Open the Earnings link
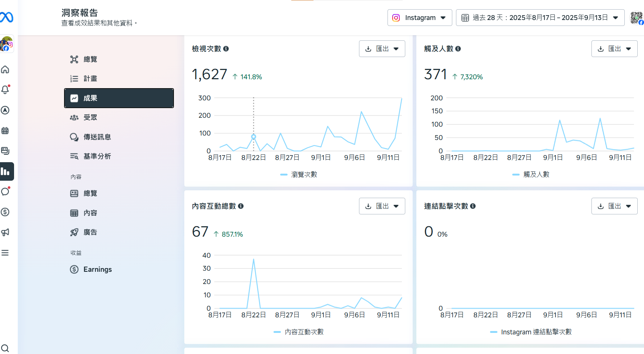The width and height of the screenshot is (644, 354). 97,269
